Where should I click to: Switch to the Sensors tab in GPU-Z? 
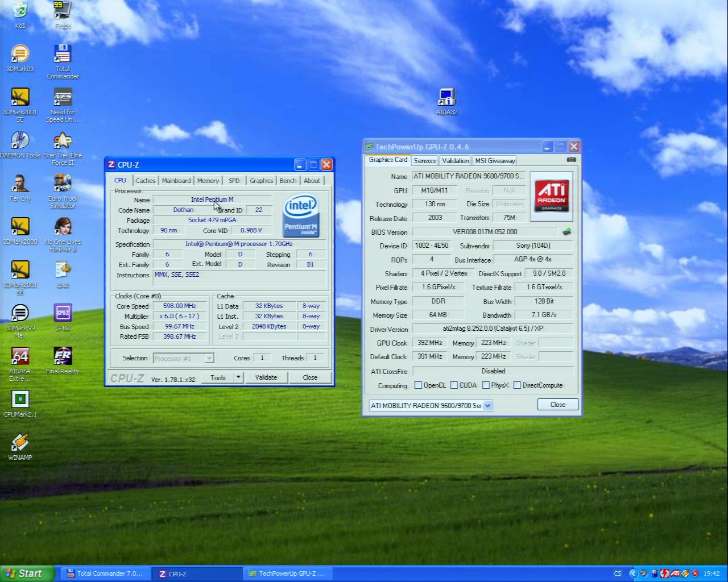pos(425,161)
